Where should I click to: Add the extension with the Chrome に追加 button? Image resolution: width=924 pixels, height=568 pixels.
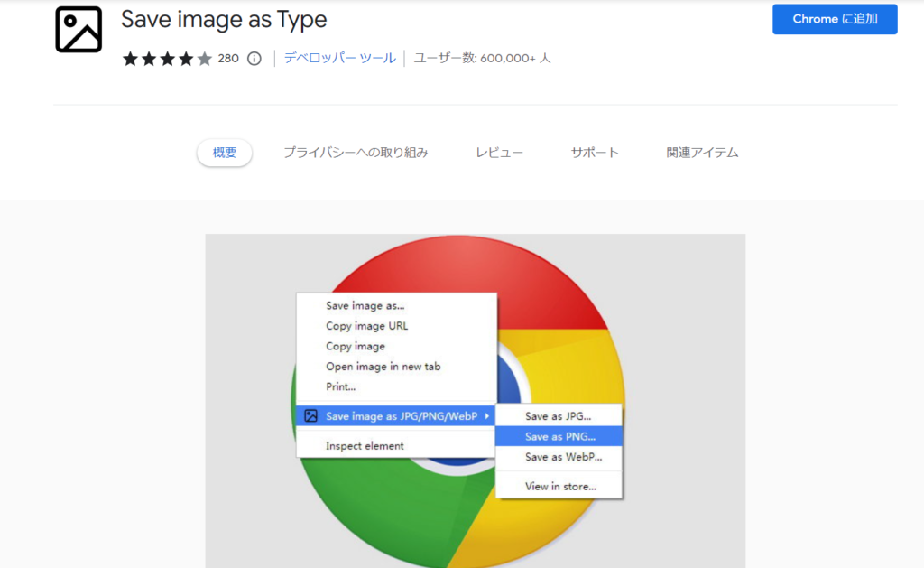835,20
